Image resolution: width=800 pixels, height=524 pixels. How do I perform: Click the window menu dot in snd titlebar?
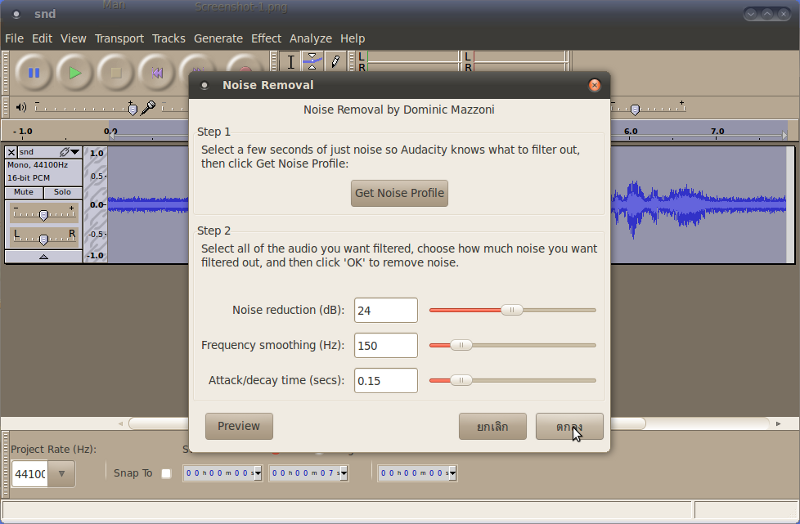[x=16, y=14]
